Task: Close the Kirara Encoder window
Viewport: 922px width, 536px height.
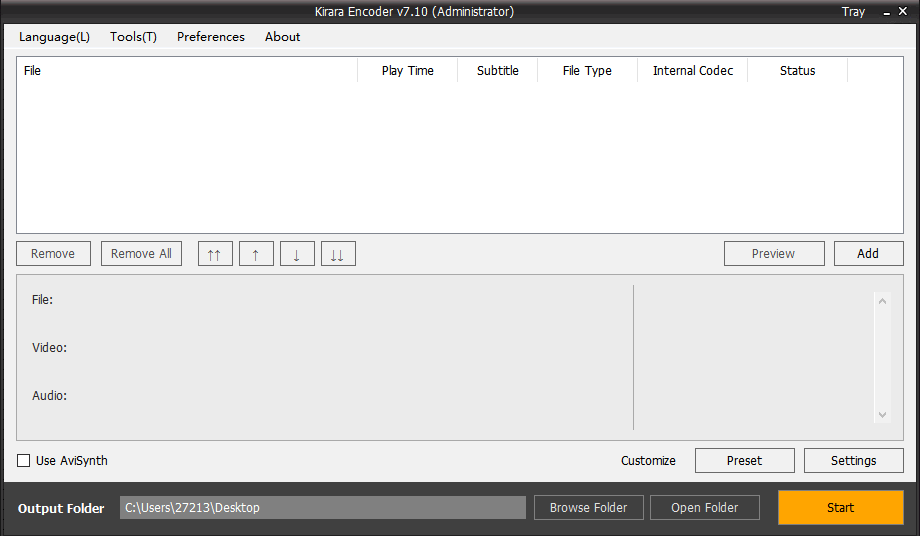Action: click(x=903, y=11)
